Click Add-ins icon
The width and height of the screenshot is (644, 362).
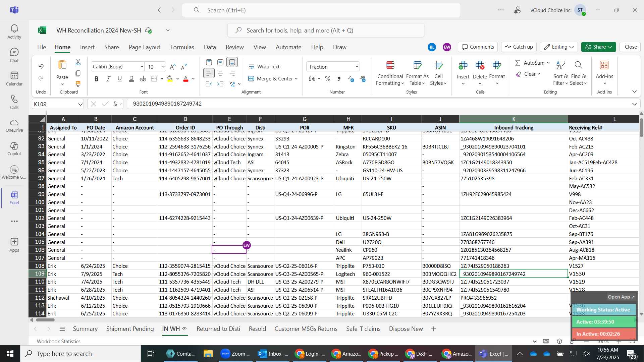pyautogui.click(x=604, y=65)
